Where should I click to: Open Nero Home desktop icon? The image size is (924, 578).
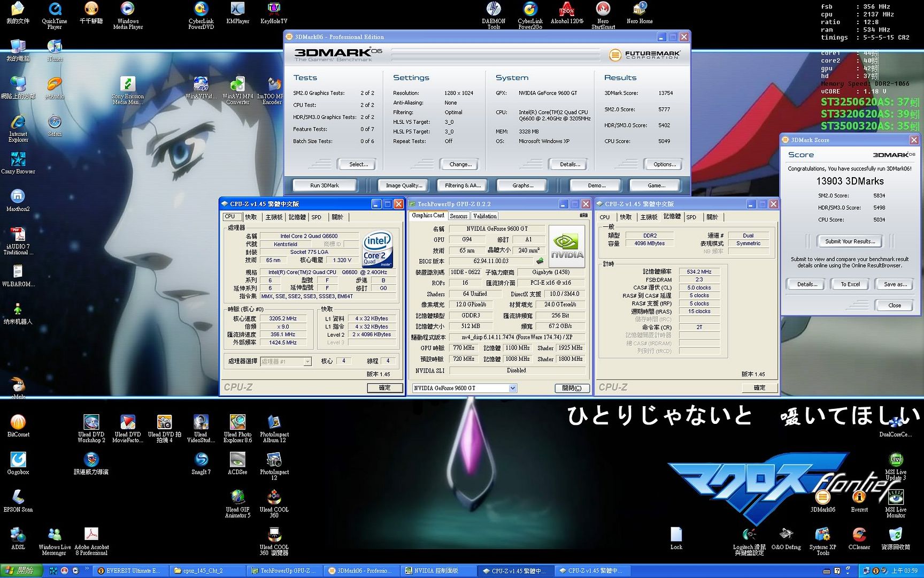640,13
